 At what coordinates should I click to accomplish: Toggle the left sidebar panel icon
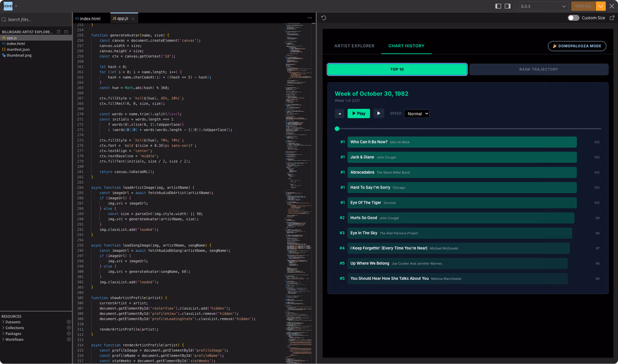[x=498, y=6]
